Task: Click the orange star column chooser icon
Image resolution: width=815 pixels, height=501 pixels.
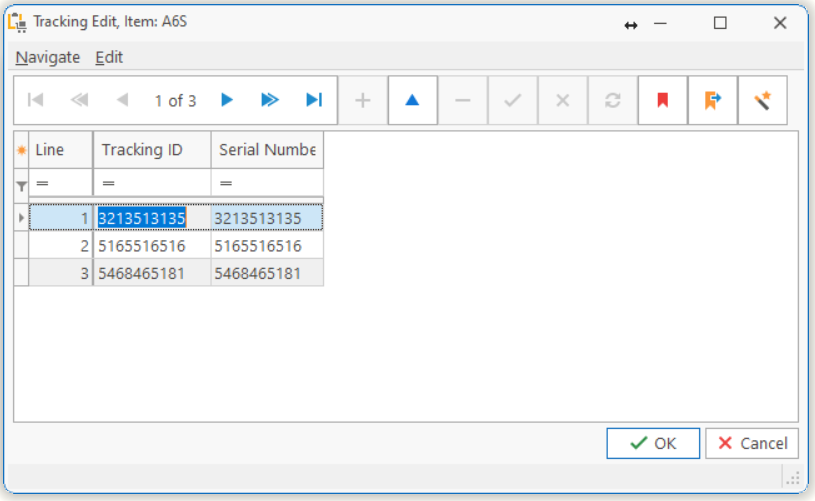Action: (x=21, y=150)
